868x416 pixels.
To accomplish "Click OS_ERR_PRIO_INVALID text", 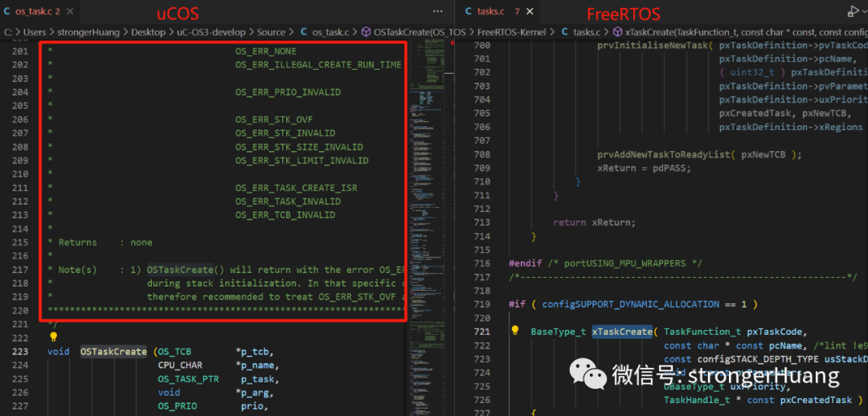I will point(288,92).
